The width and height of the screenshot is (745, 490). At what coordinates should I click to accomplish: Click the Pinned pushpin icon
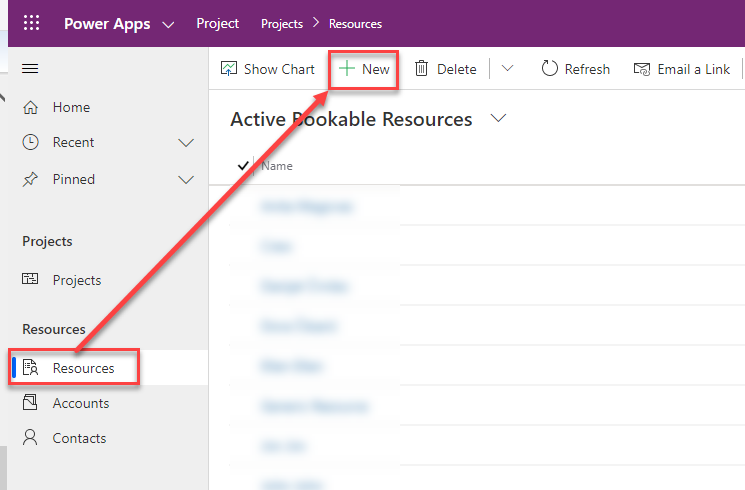click(x=30, y=180)
